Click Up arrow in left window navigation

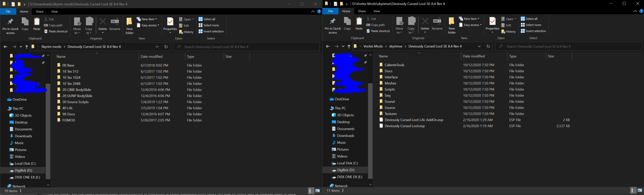tap(26, 47)
